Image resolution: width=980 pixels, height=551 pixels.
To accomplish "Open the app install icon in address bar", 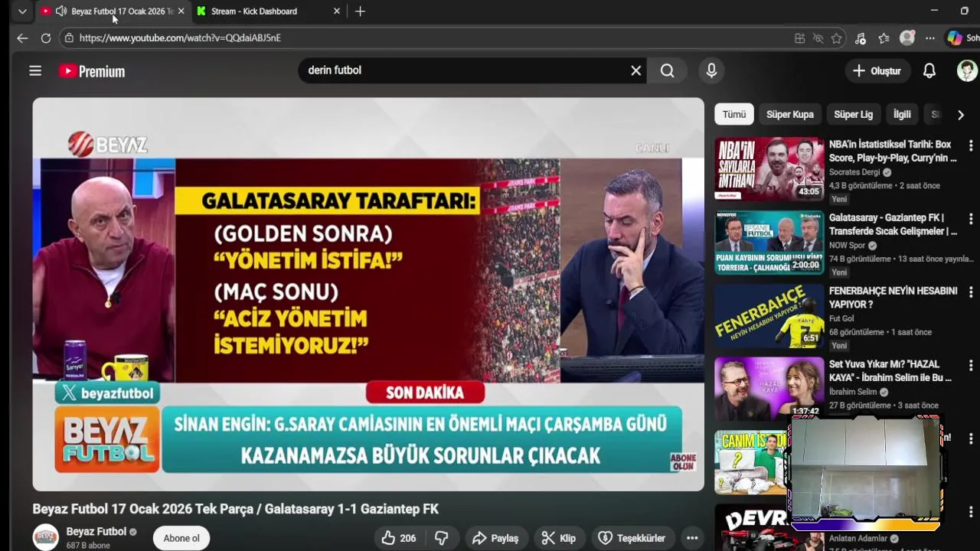I will click(799, 38).
